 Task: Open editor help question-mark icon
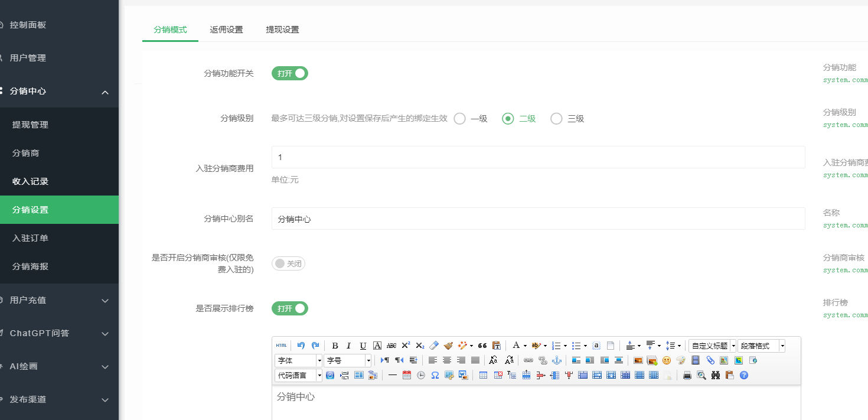coord(744,375)
